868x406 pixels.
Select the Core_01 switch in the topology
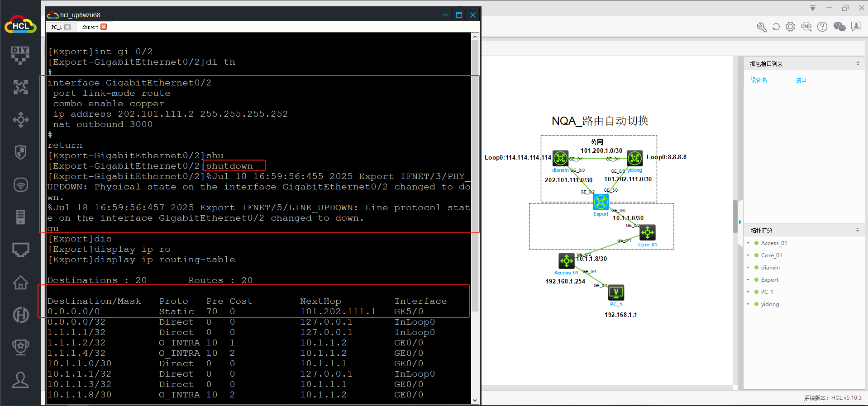(648, 233)
